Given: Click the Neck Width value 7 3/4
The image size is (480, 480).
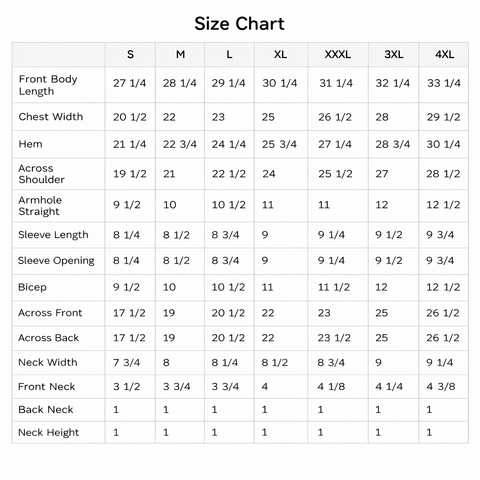Looking at the screenshot, I should 126,362.
